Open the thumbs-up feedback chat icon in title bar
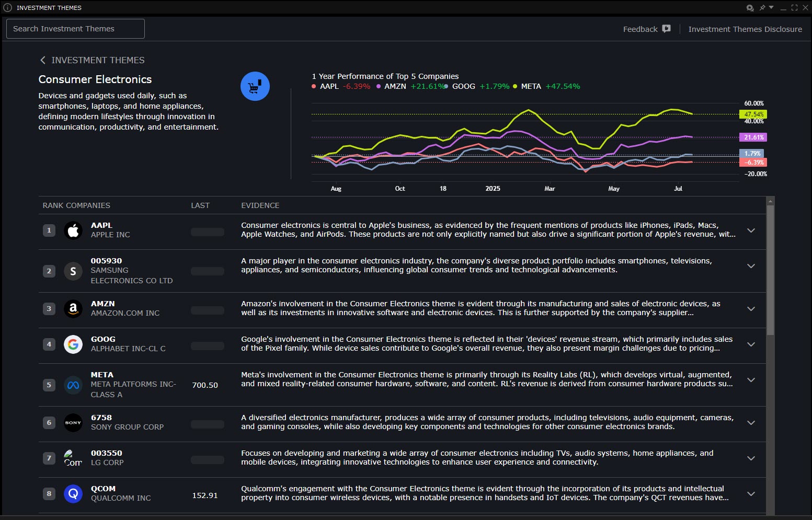The width and height of the screenshot is (812, 520). (750, 8)
